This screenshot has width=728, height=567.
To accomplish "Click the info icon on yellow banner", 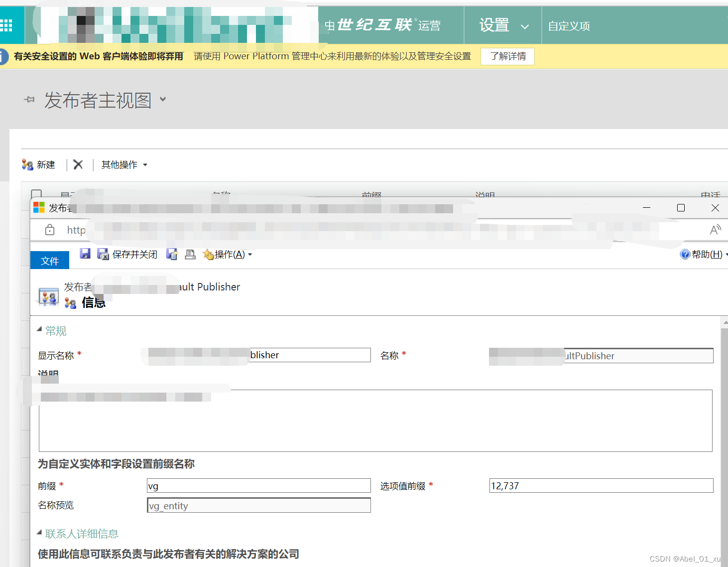I will point(3,56).
